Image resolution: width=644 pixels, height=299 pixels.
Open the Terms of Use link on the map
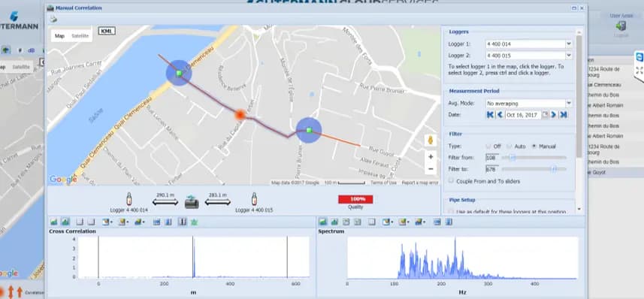click(x=383, y=183)
